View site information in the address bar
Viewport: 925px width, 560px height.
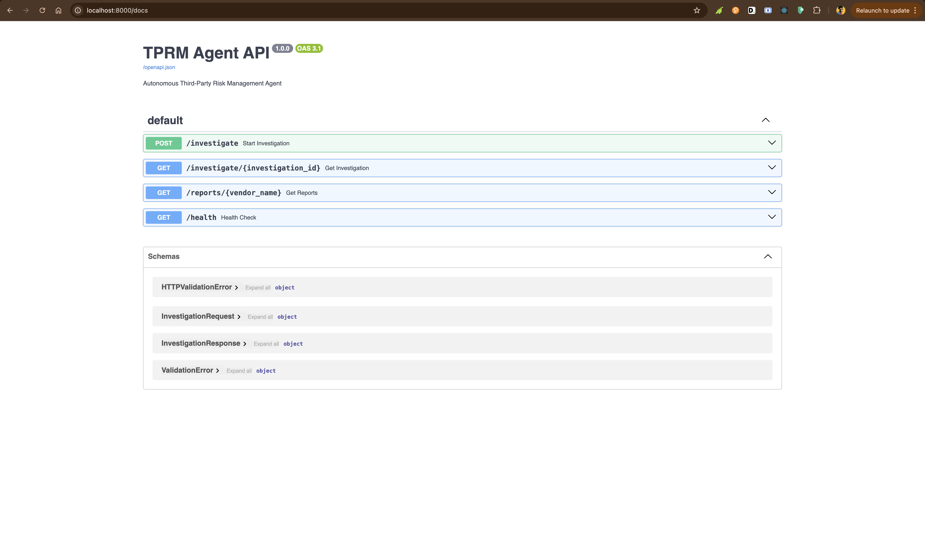click(78, 10)
